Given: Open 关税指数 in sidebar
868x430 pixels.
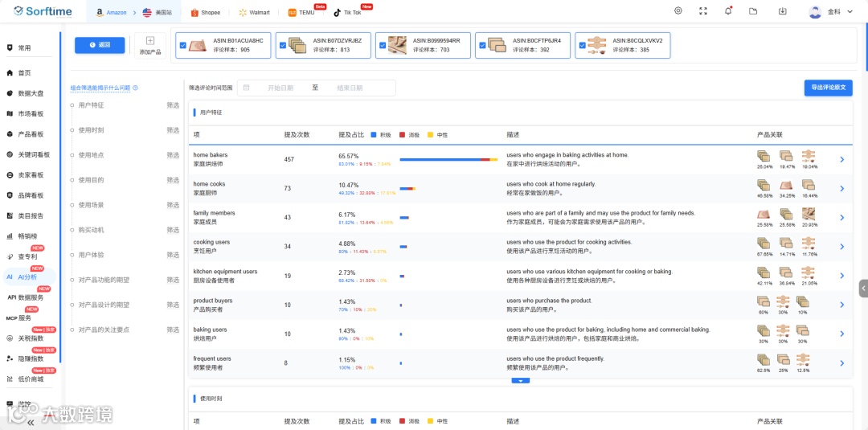Looking at the screenshot, I should click(31, 338).
